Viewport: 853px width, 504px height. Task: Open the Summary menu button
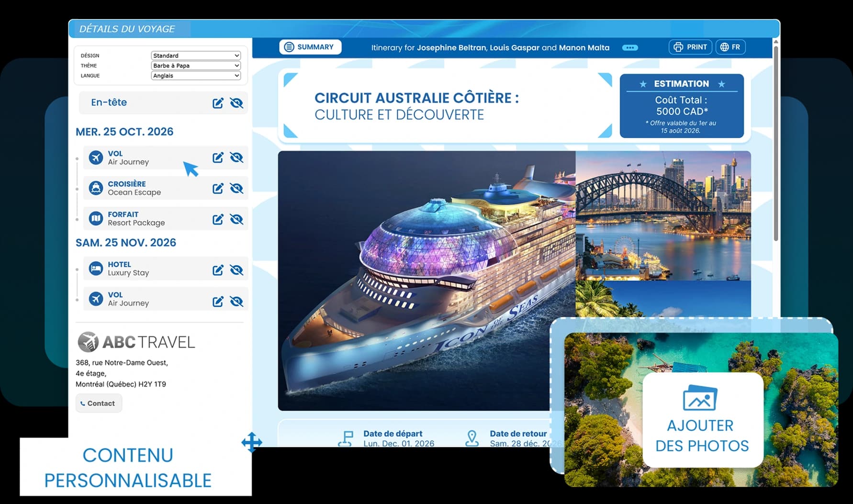pyautogui.click(x=310, y=47)
